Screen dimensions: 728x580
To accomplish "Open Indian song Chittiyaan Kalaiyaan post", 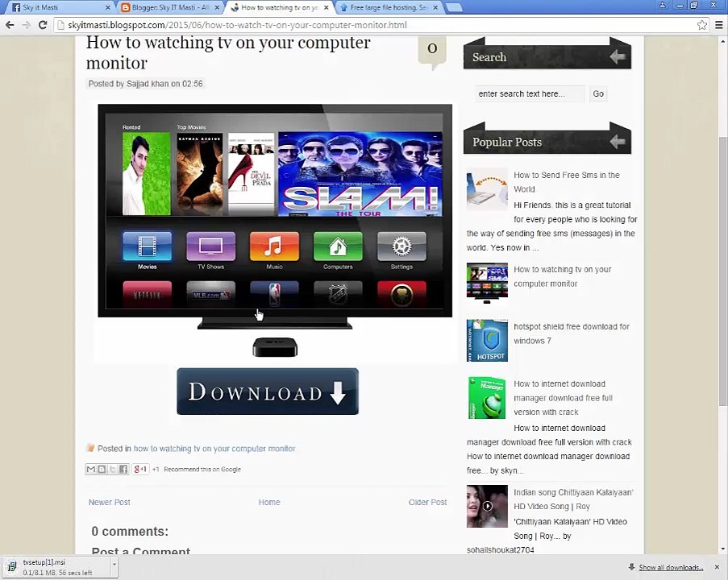I will (573, 499).
